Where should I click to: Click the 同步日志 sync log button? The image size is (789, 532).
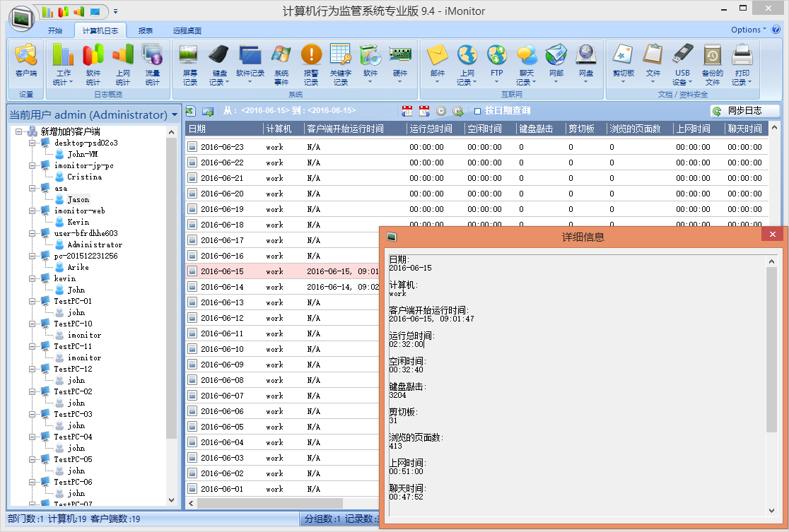tap(744, 111)
